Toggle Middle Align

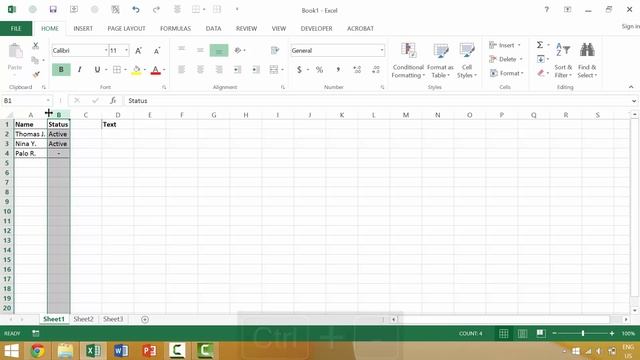coord(200,50)
